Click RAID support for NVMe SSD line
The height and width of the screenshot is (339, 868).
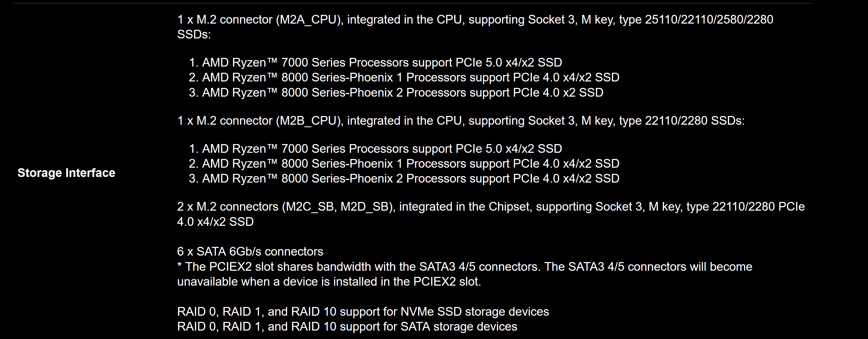363,312
